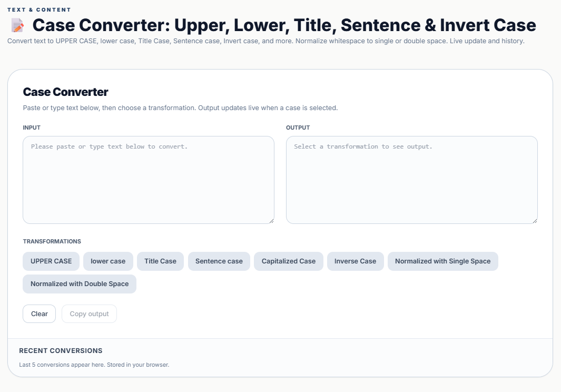Image resolution: width=561 pixels, height=392 pixels.
Task: Apply the lower case transformation
Action: (108, 261)
